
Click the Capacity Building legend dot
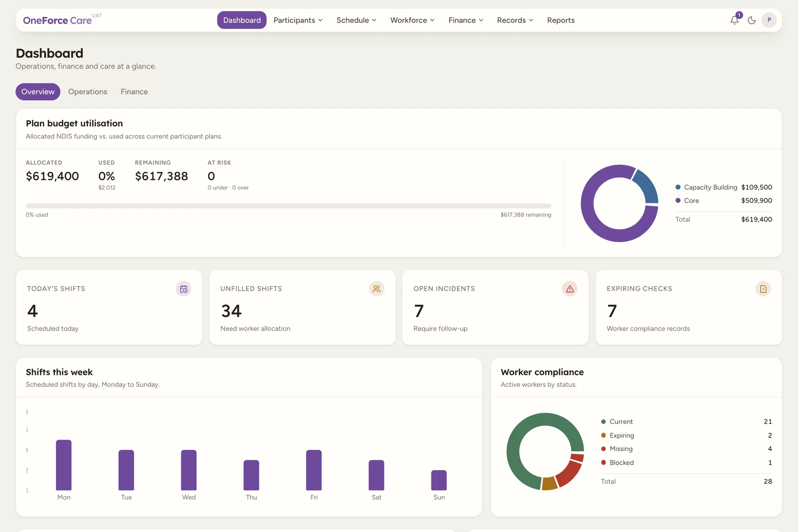point(678,187)
